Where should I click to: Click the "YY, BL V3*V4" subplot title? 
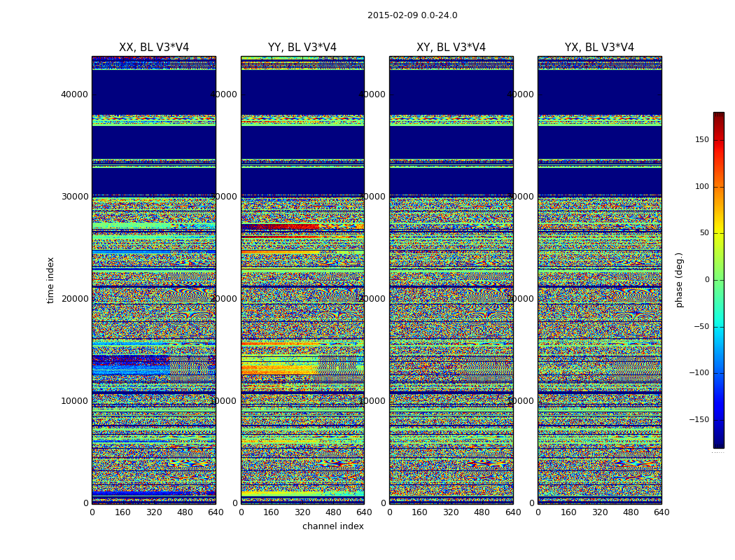[302, 48]
